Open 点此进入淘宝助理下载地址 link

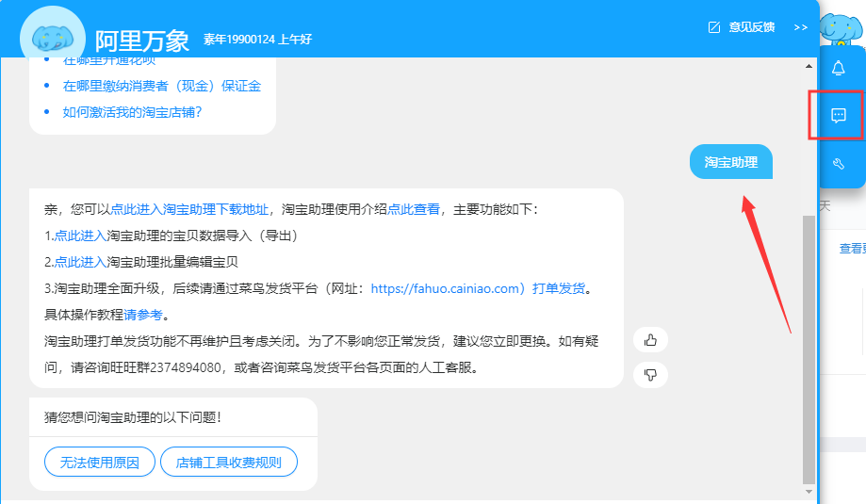[189, 209]
